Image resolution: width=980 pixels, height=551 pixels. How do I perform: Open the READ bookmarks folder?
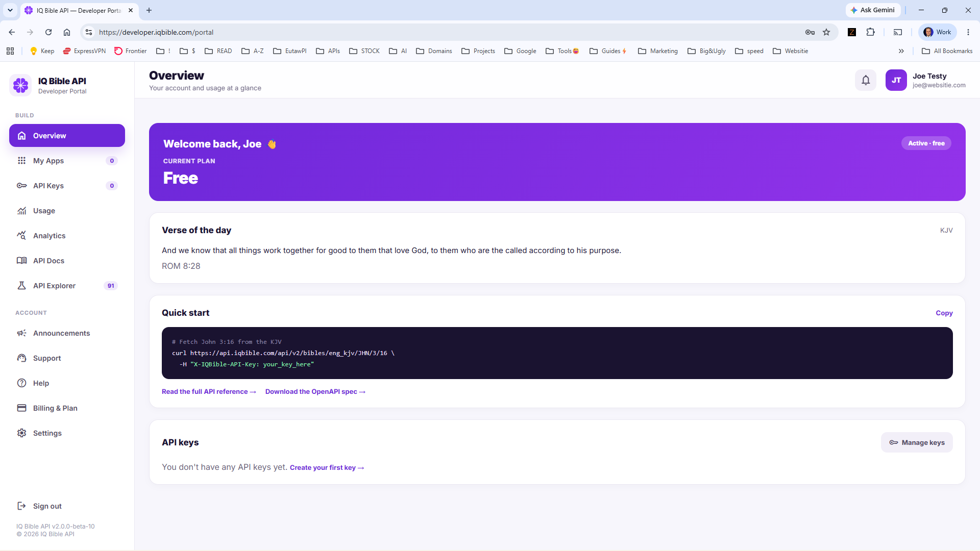click(x=218, y=51)
